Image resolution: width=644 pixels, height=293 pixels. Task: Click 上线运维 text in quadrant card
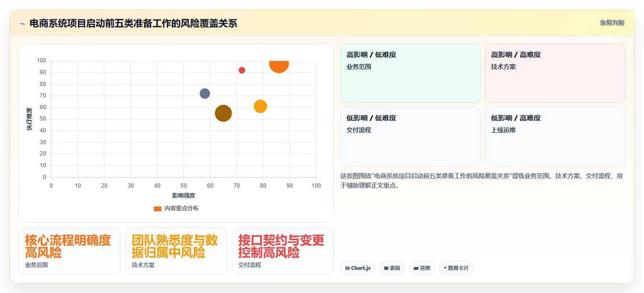pos(503,130)
